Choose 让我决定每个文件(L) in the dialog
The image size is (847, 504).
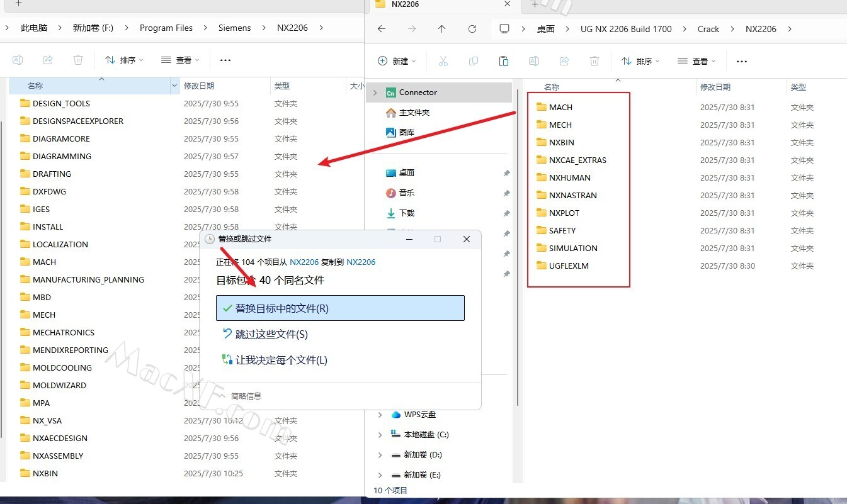click(x=340, y=360)
